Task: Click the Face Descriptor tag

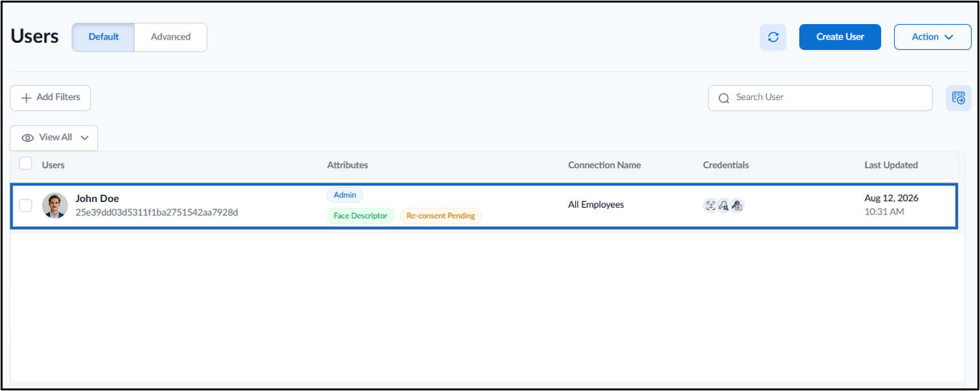Action: [361, 216]
